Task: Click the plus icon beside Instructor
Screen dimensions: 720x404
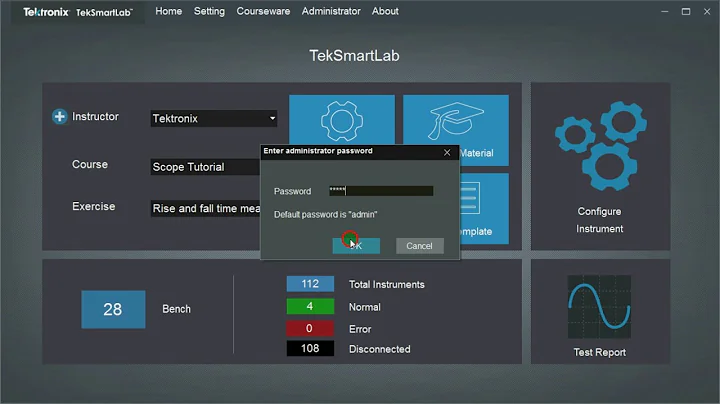Action: pos(59,117)
